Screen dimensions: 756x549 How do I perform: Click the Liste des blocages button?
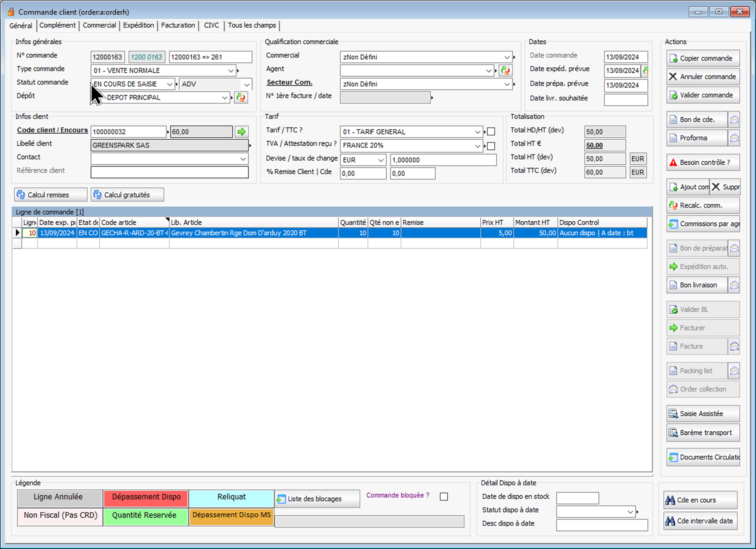[x=317, y=499]
